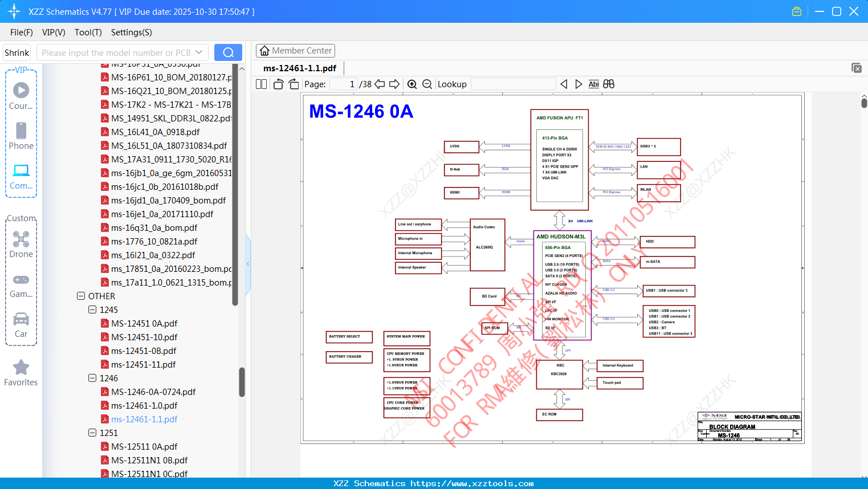Open the Car category
The width and height of the screenshot is (868, 489).
21,324
